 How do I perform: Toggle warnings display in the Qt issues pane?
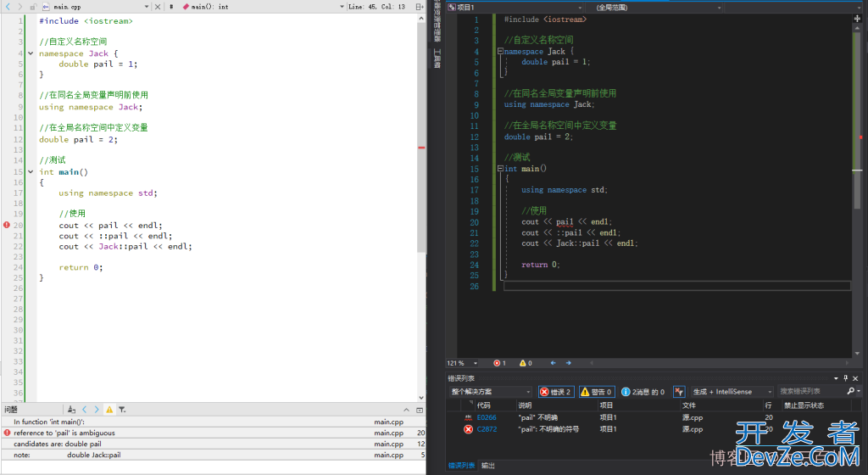coord(109,410)
